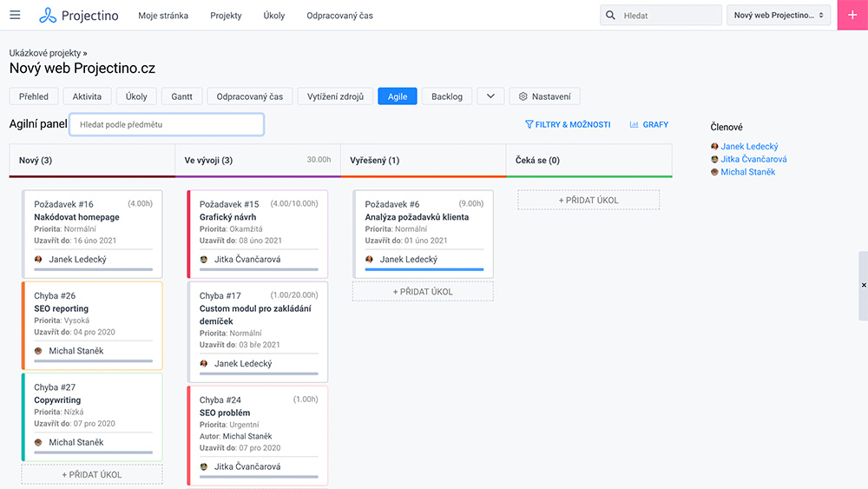Image resolution: width=868 pixels, height=489 pixels.
Task: Click progress bar on Grafický návrh card
Action: 259,270
